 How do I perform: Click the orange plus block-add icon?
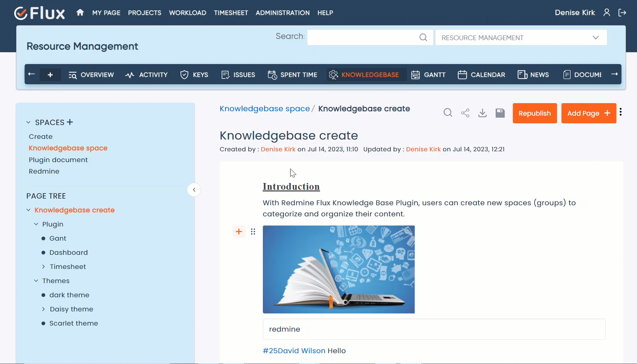(239, 232)
